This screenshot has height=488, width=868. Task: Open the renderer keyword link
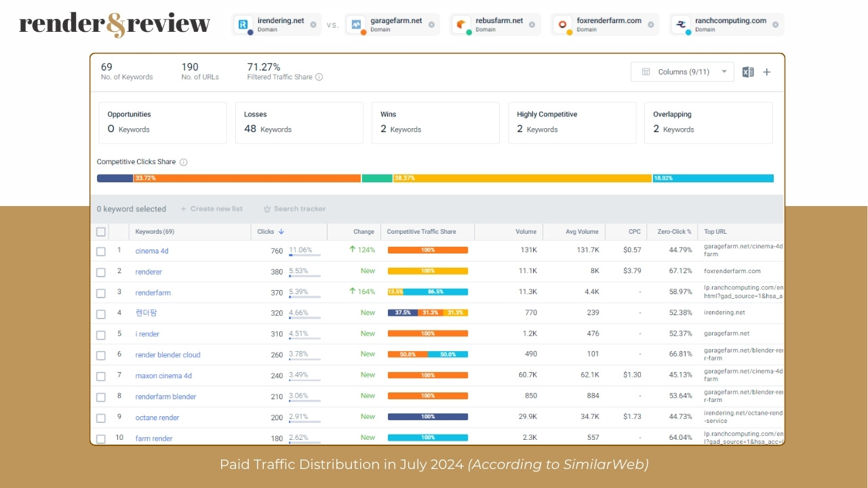click(x=149, y=272)
